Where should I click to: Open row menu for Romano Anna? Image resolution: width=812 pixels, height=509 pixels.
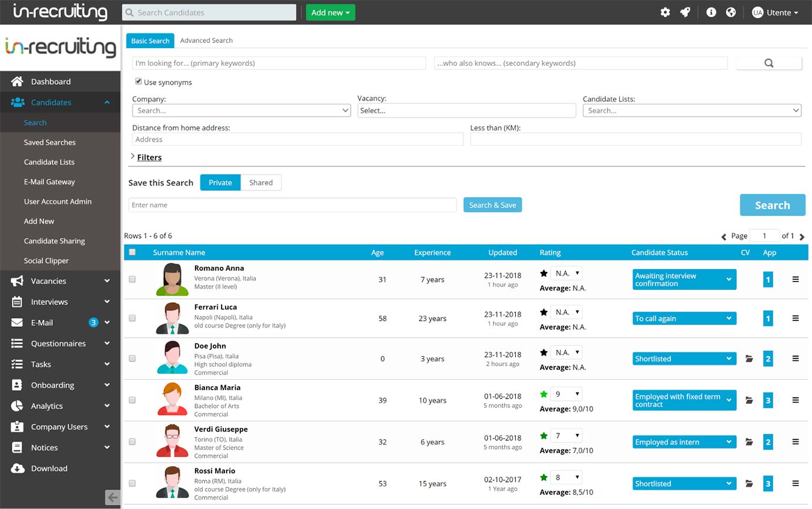pyautogui.click(x=796, y=279)
